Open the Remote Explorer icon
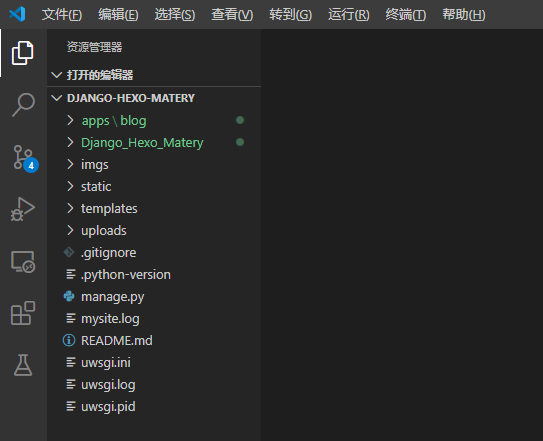The image size is (543, 441). 23,262
